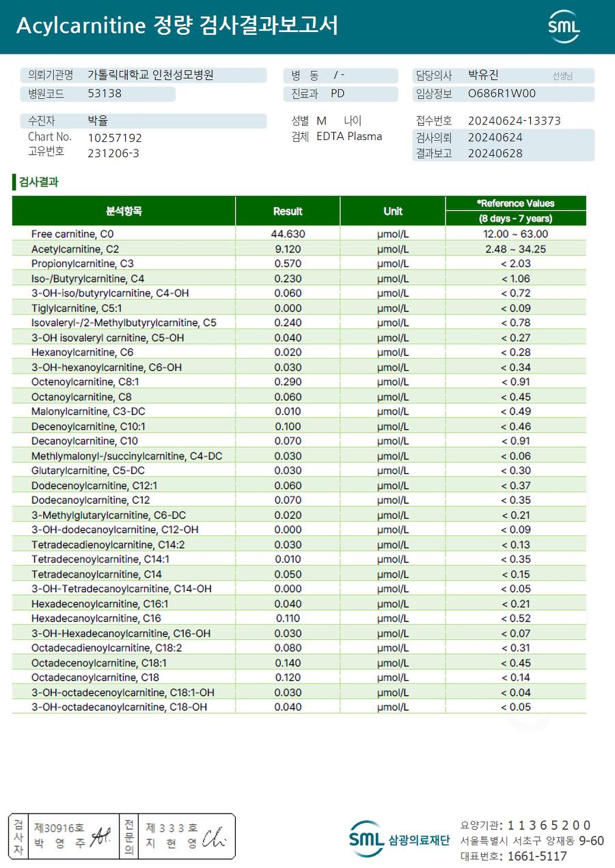Click the signature beside 지현영
Viewport: 615px width, 868px height.
(215, 836)
